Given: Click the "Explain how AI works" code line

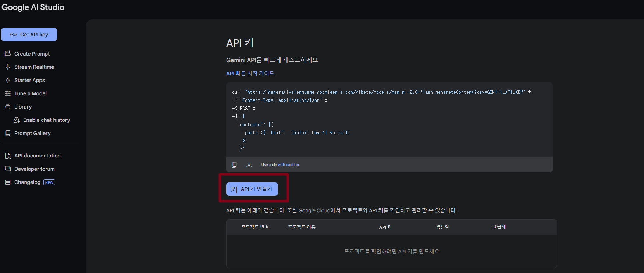Looking at the screenshot, I should point(296,132).
